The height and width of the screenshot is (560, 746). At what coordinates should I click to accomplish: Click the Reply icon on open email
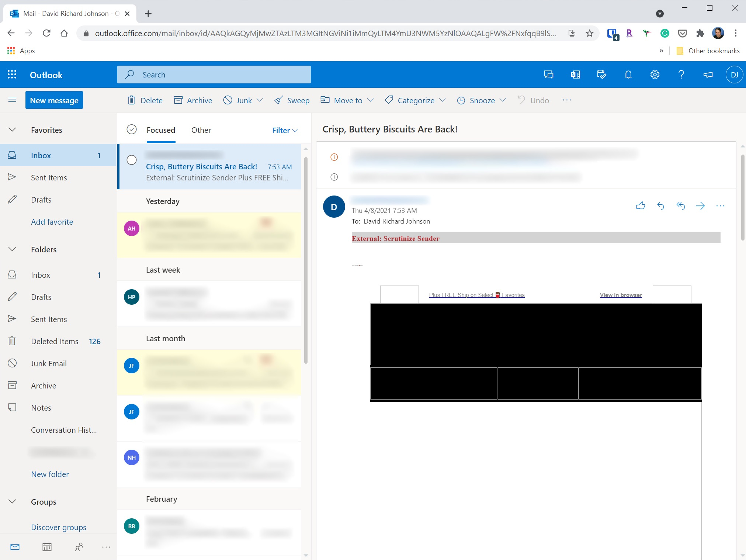tap(661, 205)
